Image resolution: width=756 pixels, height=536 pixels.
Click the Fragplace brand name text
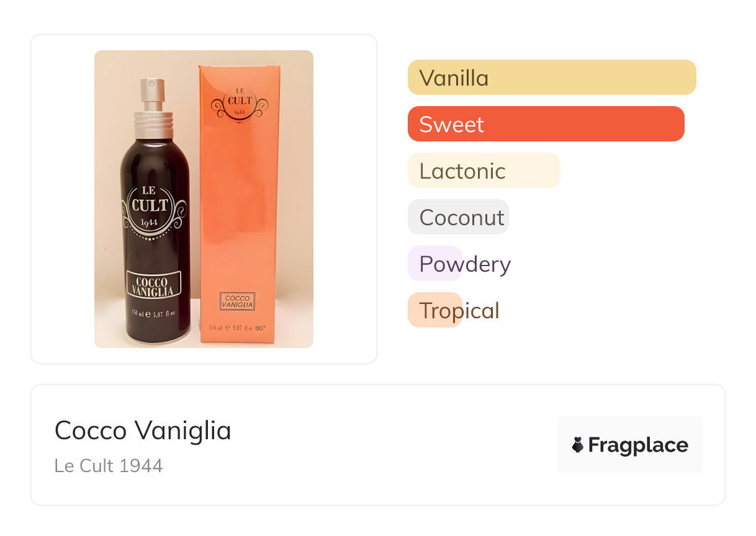pos(637,445)
